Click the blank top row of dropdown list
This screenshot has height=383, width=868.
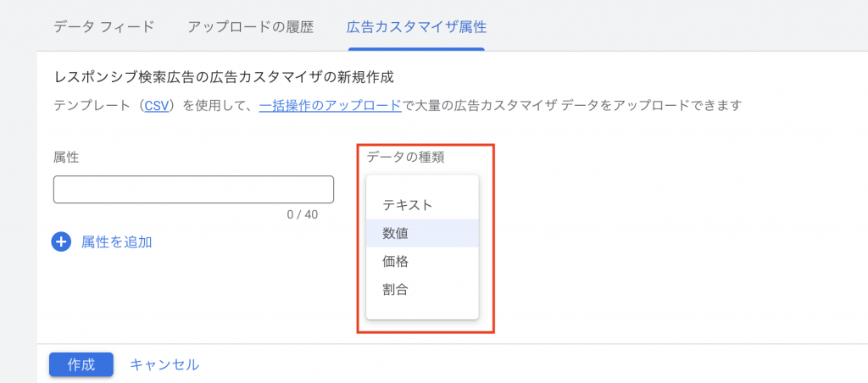[x=422, y=184]
